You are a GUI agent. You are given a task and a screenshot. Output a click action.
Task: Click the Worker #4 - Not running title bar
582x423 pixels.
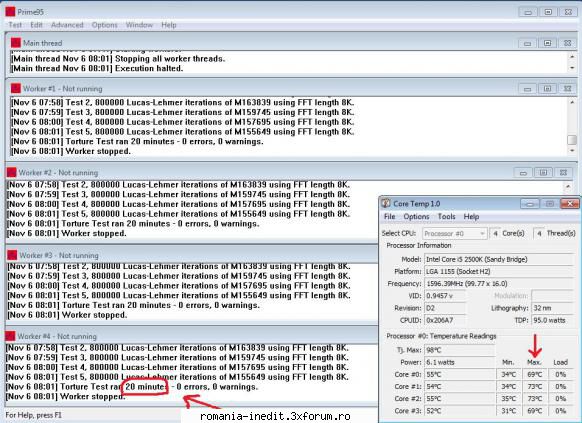(x=192, y=336)
